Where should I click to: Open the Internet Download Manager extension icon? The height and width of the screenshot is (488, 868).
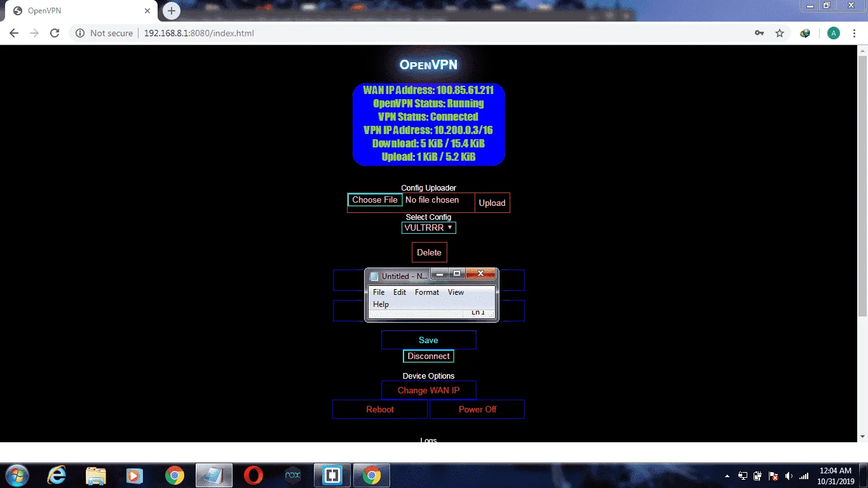(805, 33)
